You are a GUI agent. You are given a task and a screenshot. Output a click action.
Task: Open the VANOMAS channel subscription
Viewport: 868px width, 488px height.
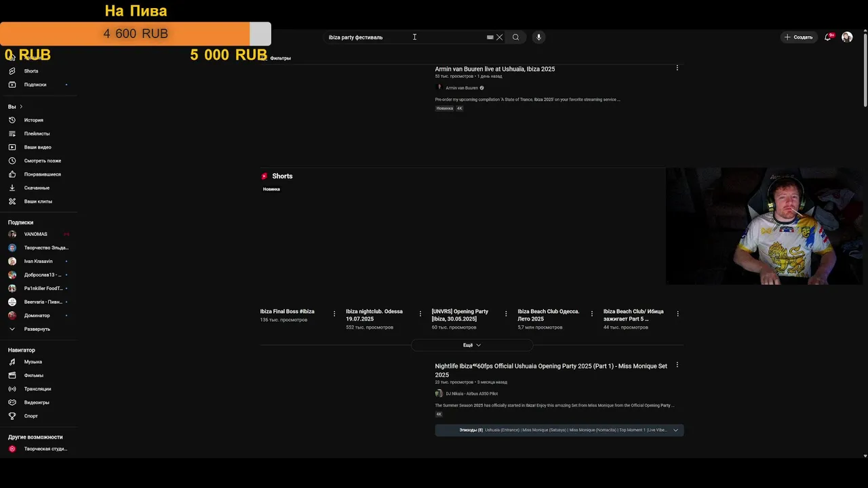pos(38,234)
